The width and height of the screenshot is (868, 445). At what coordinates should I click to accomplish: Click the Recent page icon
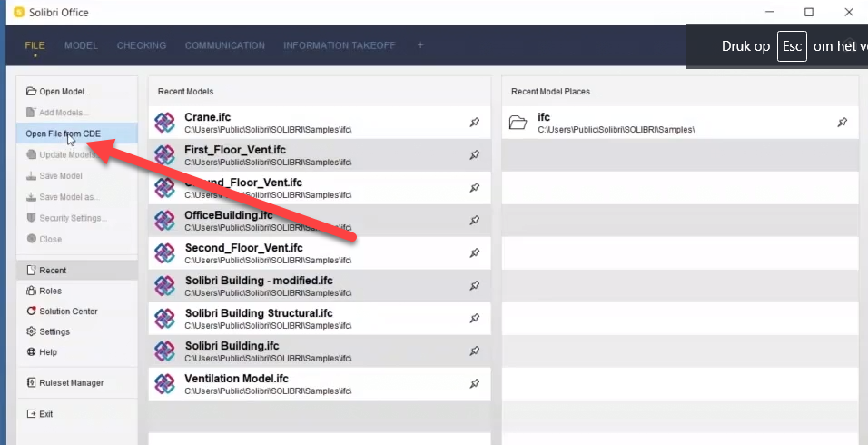(31, 271)
